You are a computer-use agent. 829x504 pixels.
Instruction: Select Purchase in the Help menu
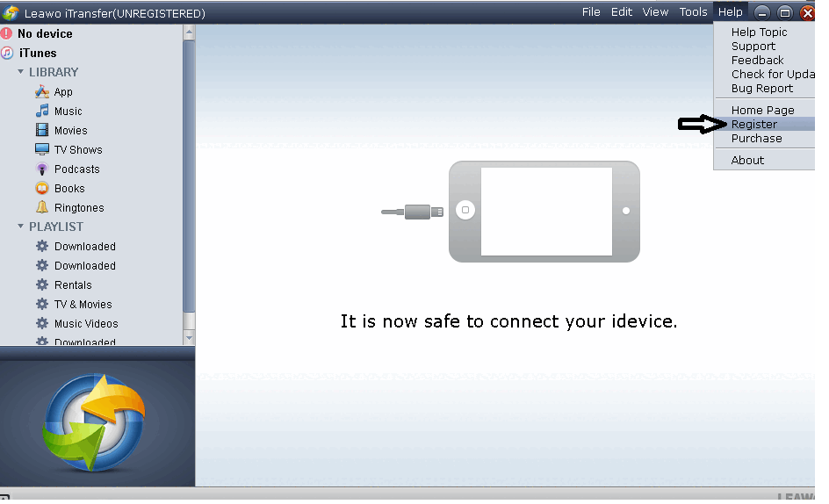(756, 139)
